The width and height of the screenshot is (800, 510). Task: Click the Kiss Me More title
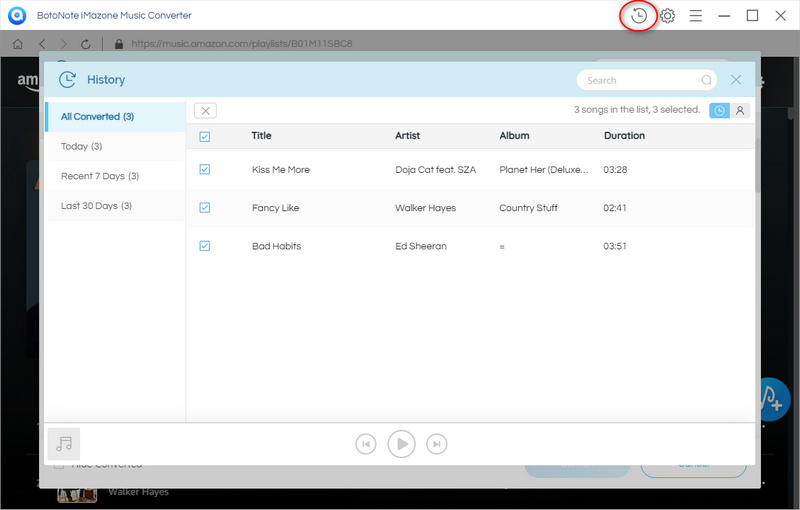[x=281, y=170]
